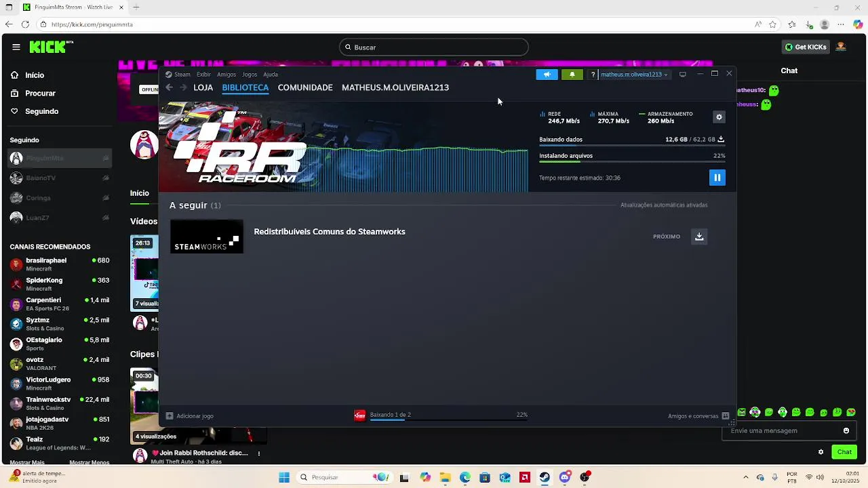Open the Ajuda menu in Steam

pos(271,75)
